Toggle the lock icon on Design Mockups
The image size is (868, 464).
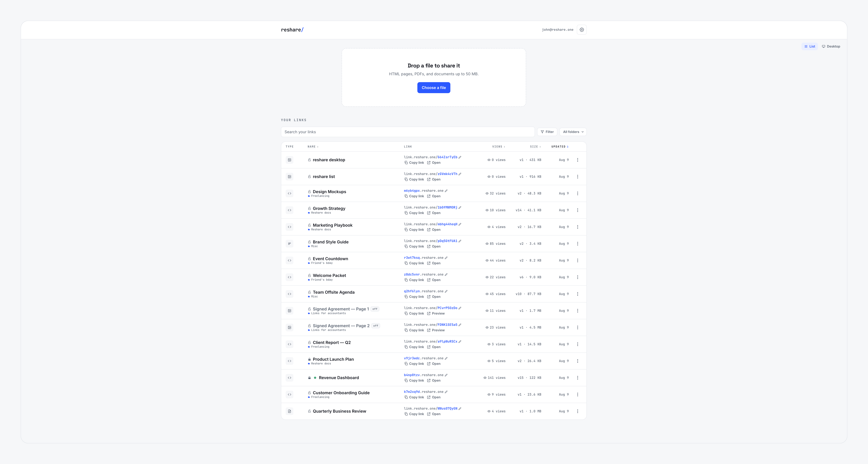click(309, 192)
